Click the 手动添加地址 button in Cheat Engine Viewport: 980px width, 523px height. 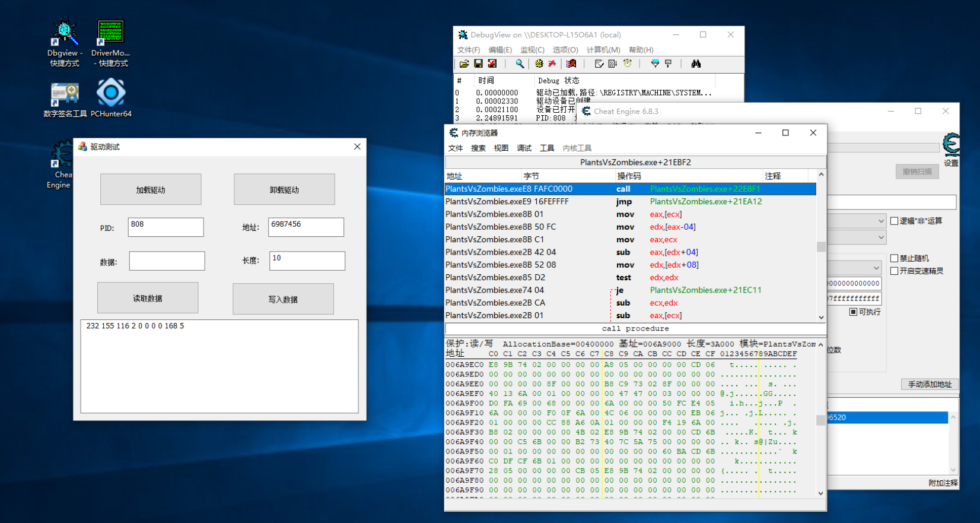point(930,384)
